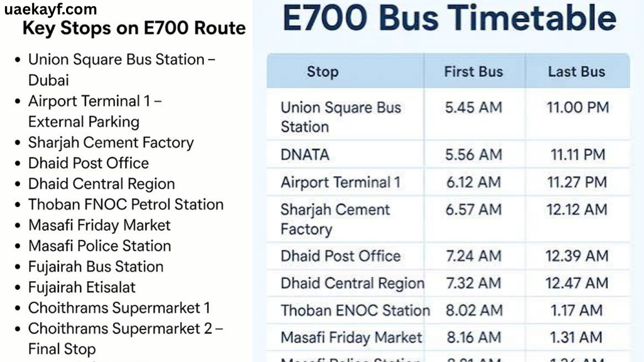Click the 6.12 AM Airport Terminal 1 time
644x362 pixels.
[x=474, y=182]
